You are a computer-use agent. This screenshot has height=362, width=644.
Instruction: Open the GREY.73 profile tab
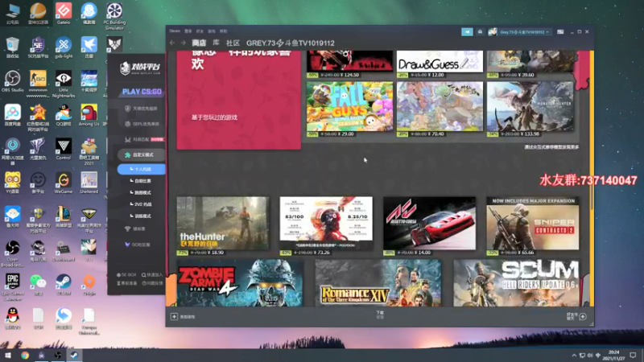(291, 43)
